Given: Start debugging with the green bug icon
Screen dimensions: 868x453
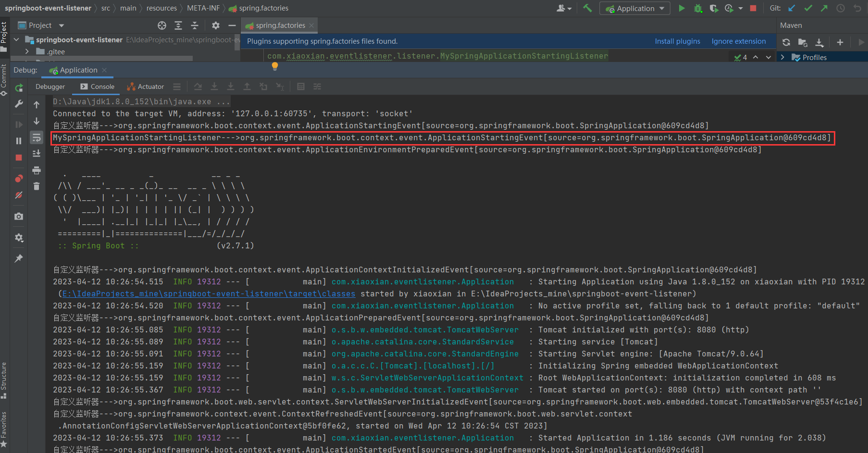Looking at the screenshot, I should point(698,8).
